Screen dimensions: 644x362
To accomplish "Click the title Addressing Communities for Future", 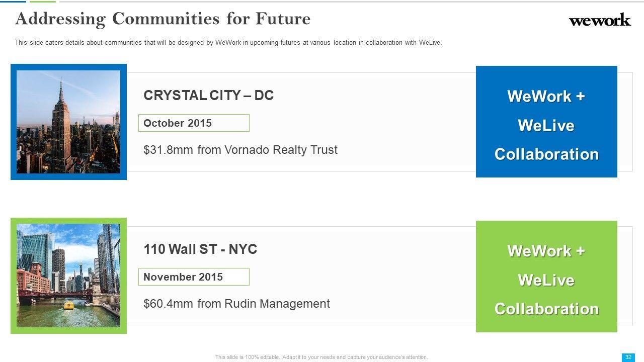I will (x=163, y=19).
